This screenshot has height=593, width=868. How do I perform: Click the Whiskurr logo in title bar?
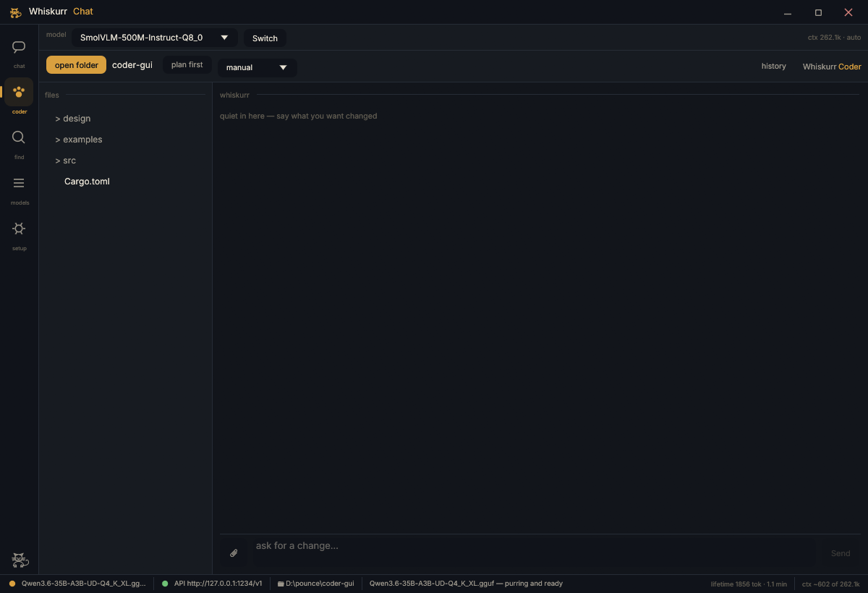(15, 12)
